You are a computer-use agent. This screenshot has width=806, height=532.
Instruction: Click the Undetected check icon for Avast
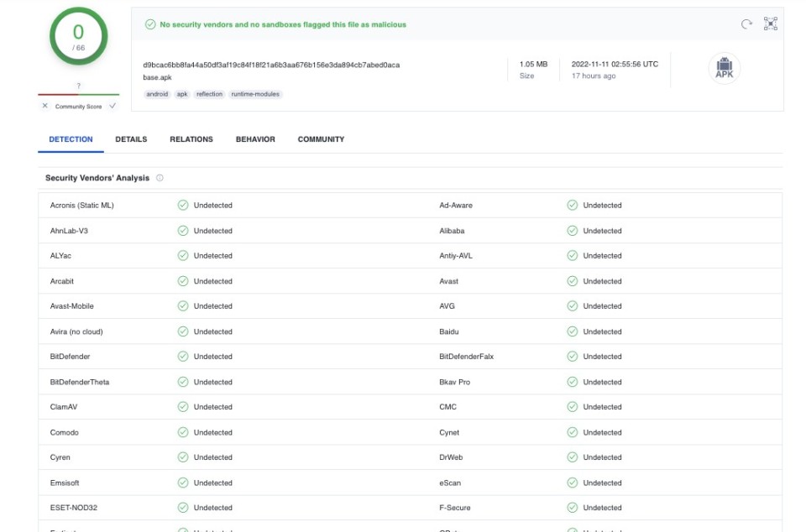tap(572, 281)
